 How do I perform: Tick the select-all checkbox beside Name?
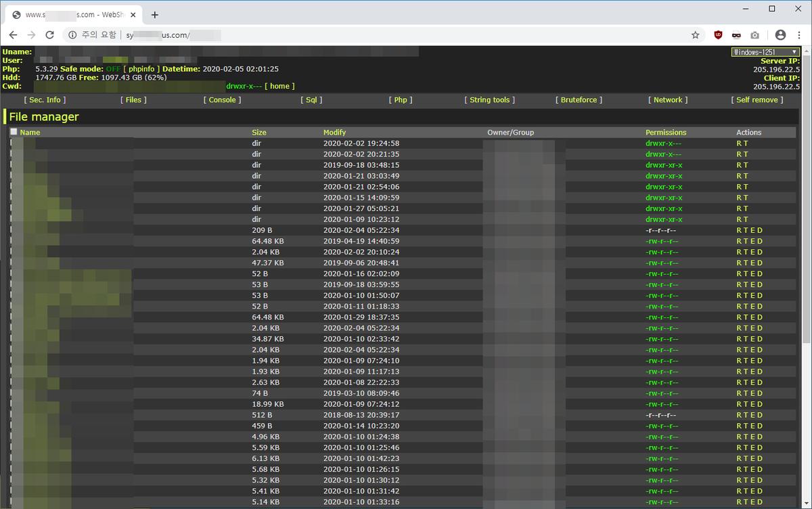click(14, 132)
